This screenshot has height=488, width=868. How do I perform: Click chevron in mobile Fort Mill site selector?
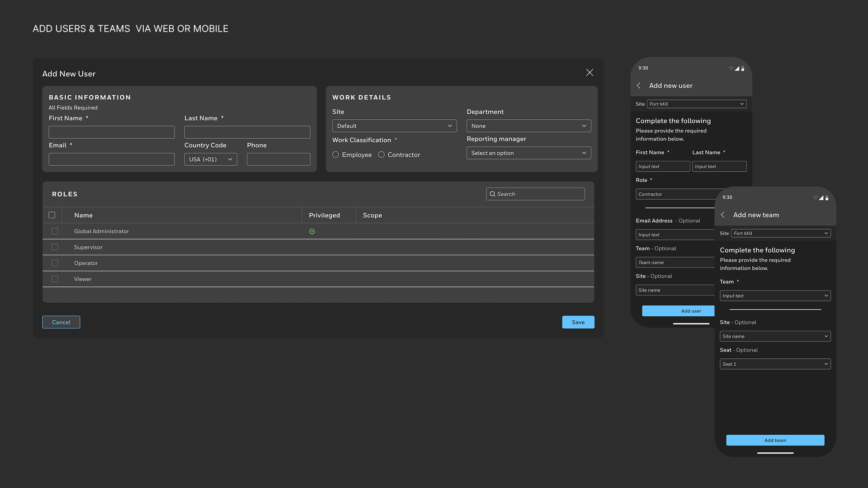(742, 104)
